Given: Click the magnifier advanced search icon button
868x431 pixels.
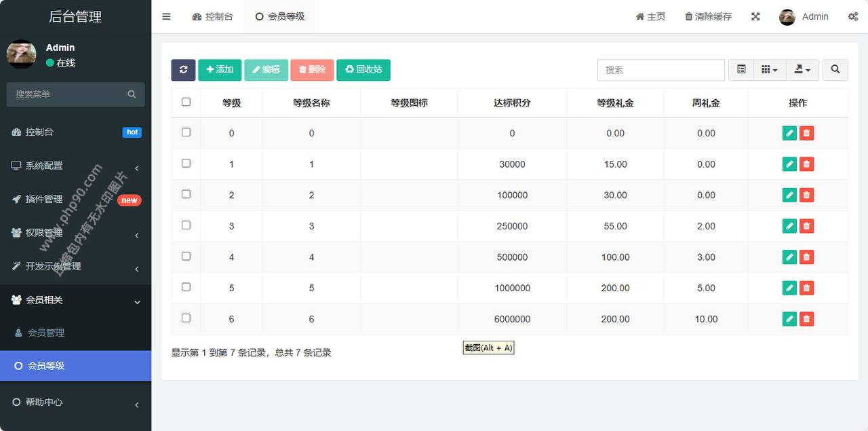Looking at the screenshot, I should coord(835,70).
